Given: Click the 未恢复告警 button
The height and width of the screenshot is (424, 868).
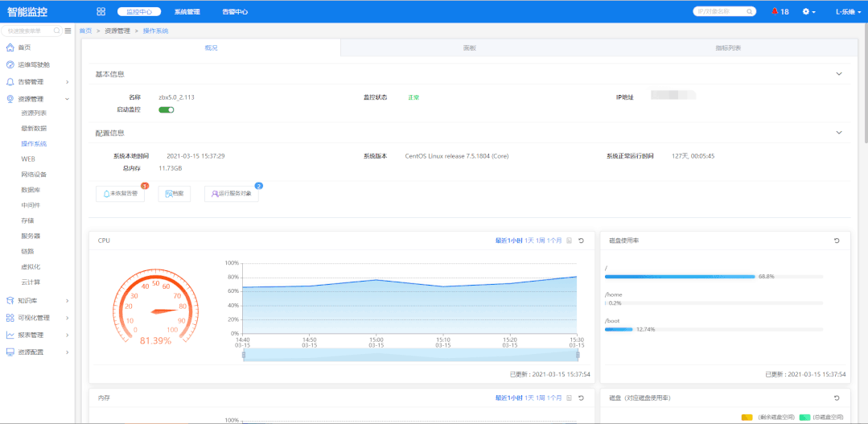Looking at the screenshot, I should pyautogui.click(x=120, y=194).
